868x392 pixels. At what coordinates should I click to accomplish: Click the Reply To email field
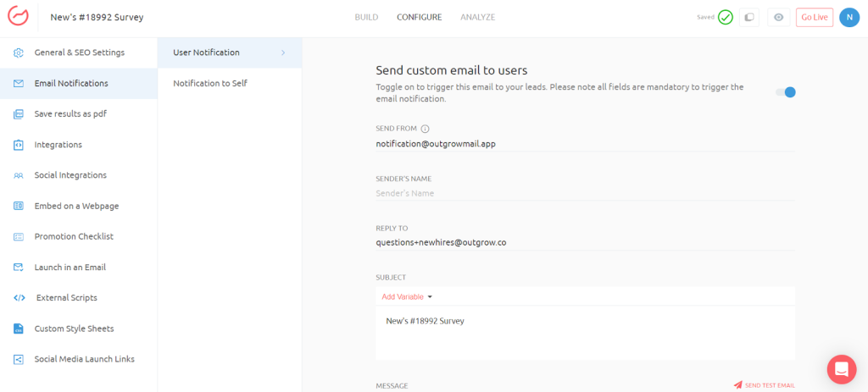(x=585, y=242)
